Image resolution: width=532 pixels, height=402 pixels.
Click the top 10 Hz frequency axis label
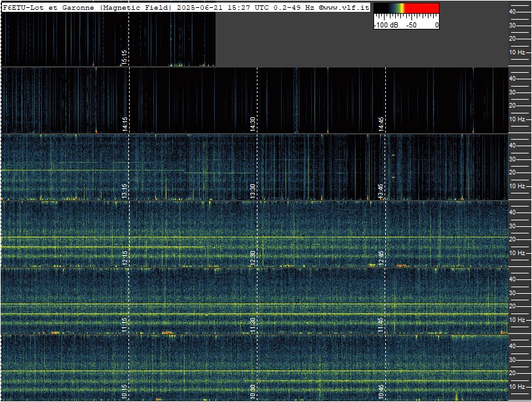(x=517, y=52)
